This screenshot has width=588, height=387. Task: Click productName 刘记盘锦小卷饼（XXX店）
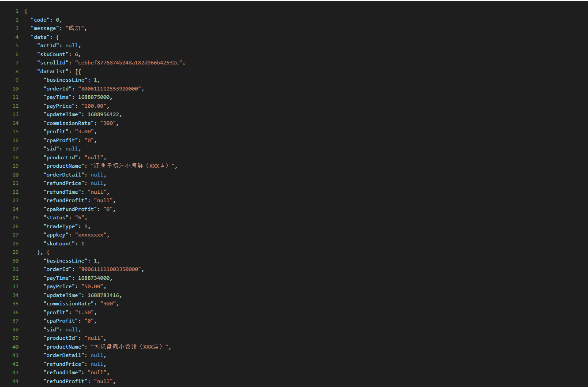pyautogui.click(x=130, y=347)
